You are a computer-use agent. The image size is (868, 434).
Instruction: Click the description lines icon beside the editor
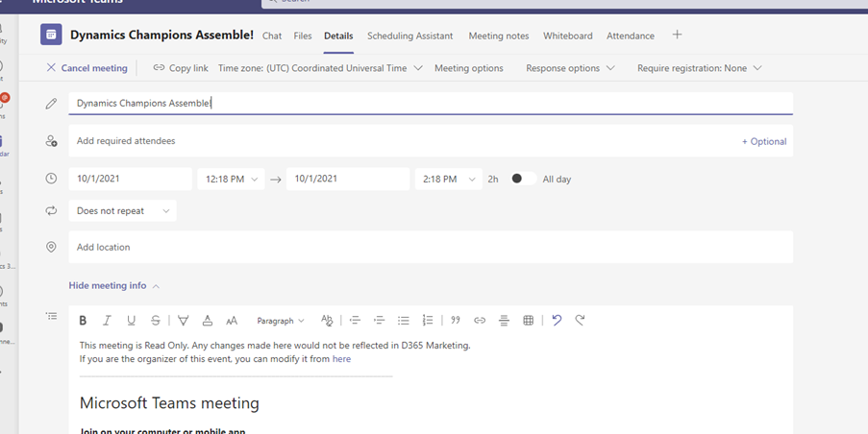pyautogui.click(x=51, y=316)
